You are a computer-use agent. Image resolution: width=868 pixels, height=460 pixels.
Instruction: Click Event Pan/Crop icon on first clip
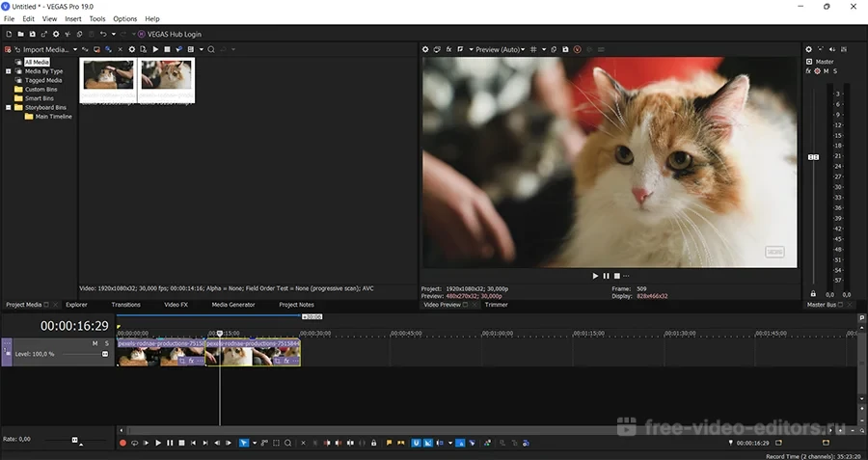pos(181,361)
